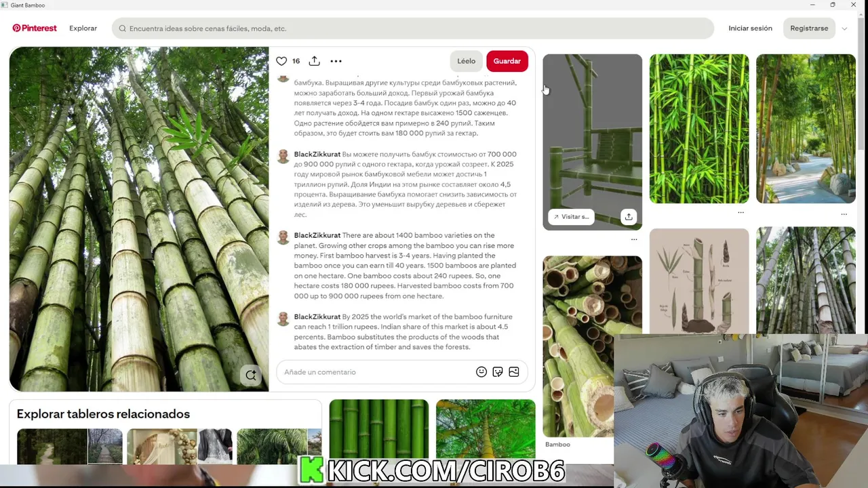
Task: Open BlackZikkurat profile from 1400 varieties comment
Action: [317, 235]
